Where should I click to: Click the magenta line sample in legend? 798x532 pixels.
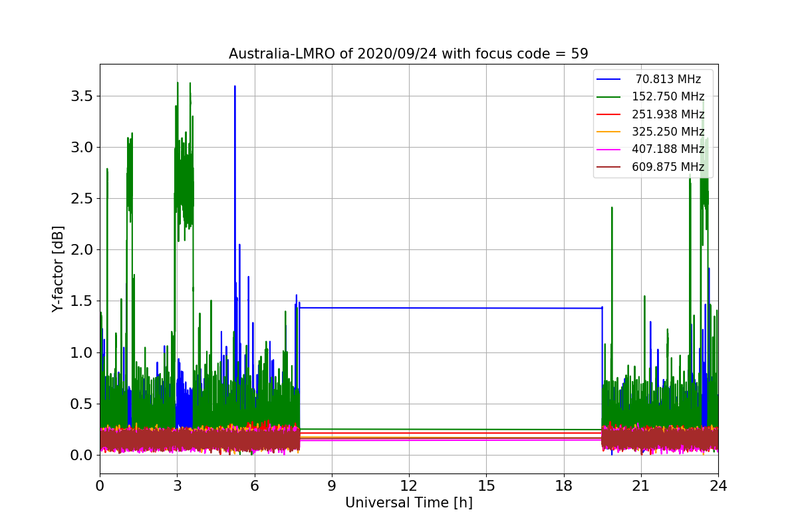point(609,149)
